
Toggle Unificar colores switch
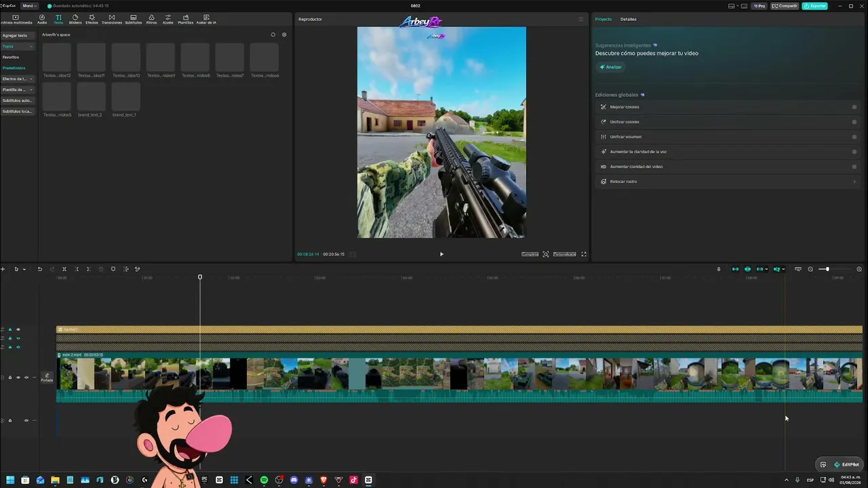[x=854, y=122]
